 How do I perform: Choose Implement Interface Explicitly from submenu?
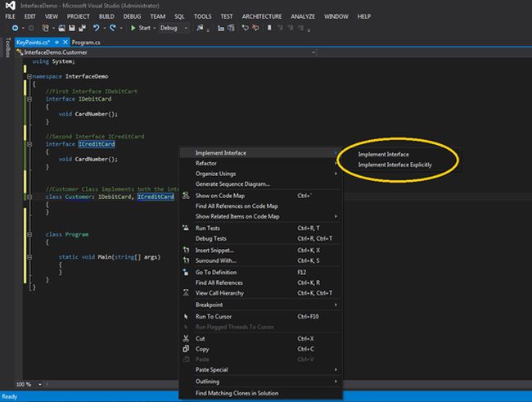pyautogui.click(x=394, y=165)
